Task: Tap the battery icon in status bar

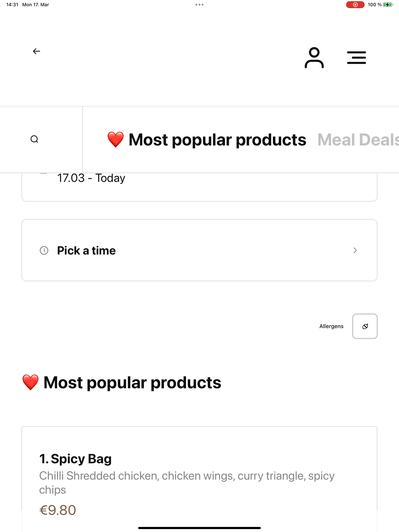Action: [388, 4]
